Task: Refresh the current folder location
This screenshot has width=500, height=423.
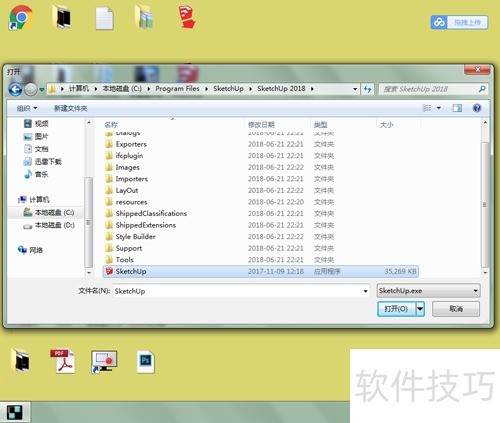Action: 368,89
